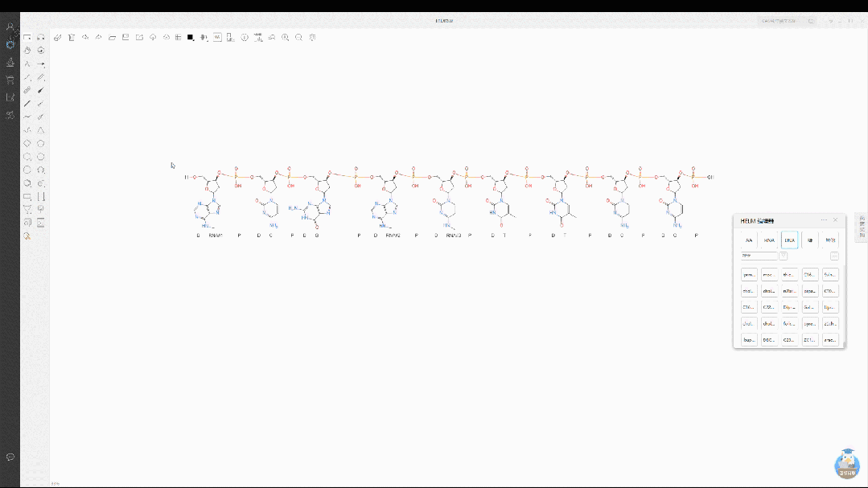The height and width of the screenshot is (488, 868).
Task: Switch to the RNA tab in HELM panel
Action: pos(769,240)
